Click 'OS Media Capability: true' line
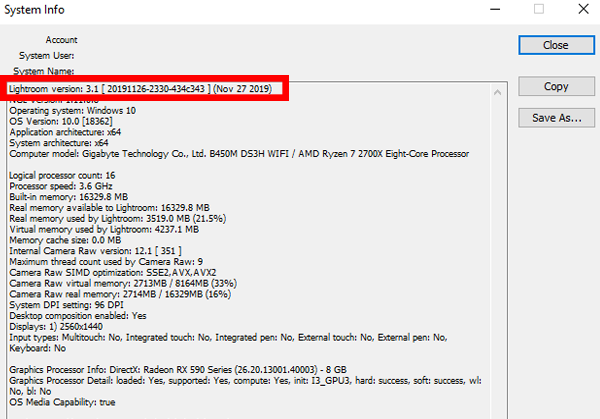This screenshot has height=419, width=600. [x=62, y=402]
